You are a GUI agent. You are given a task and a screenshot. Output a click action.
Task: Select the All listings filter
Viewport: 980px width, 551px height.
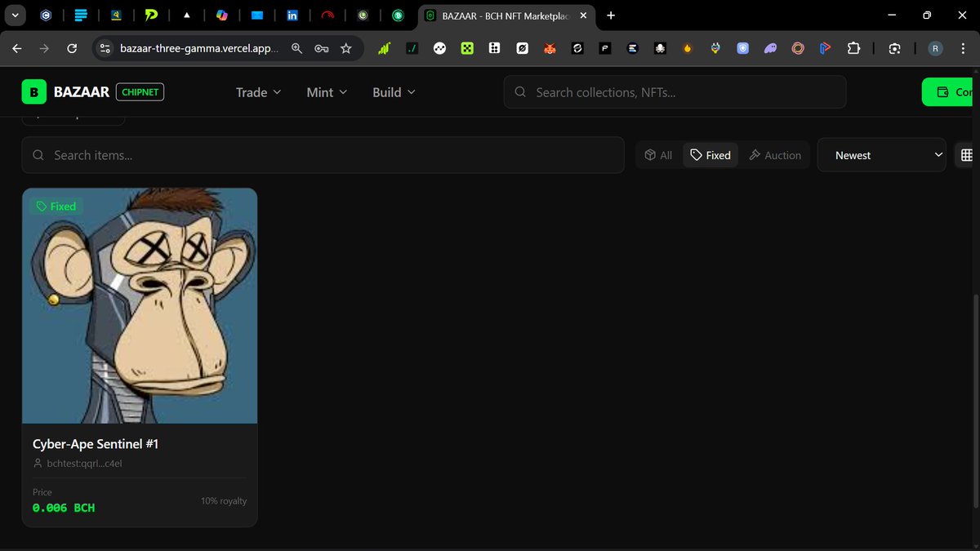pyautogui.click(x=658, y=155)
